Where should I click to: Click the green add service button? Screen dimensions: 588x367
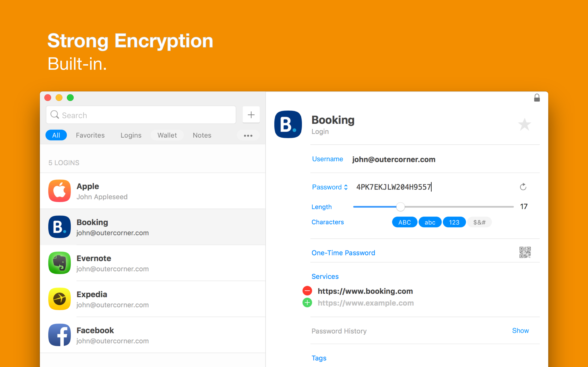pyautogui.click(x=307, y=303)
